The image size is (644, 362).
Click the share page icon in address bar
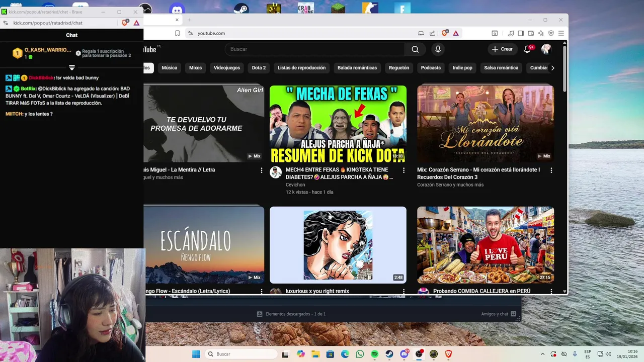[x=432, y=33]
